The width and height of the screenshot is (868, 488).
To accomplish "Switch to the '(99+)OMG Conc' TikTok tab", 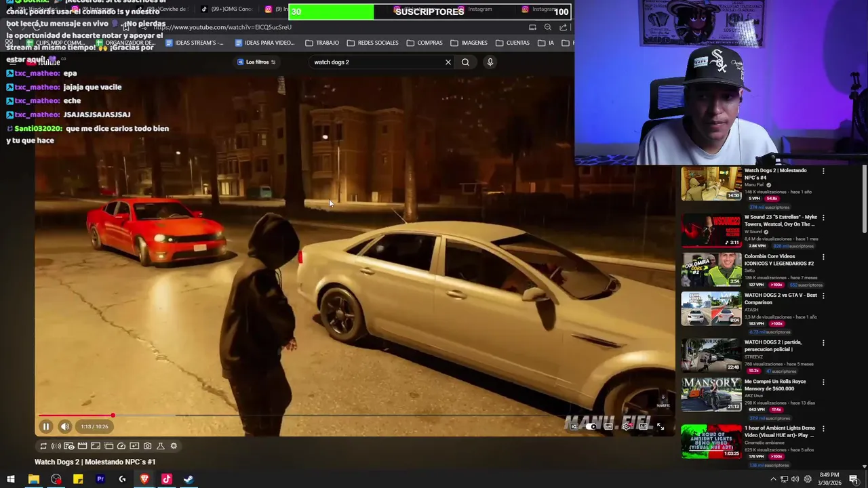I will 226,9.
